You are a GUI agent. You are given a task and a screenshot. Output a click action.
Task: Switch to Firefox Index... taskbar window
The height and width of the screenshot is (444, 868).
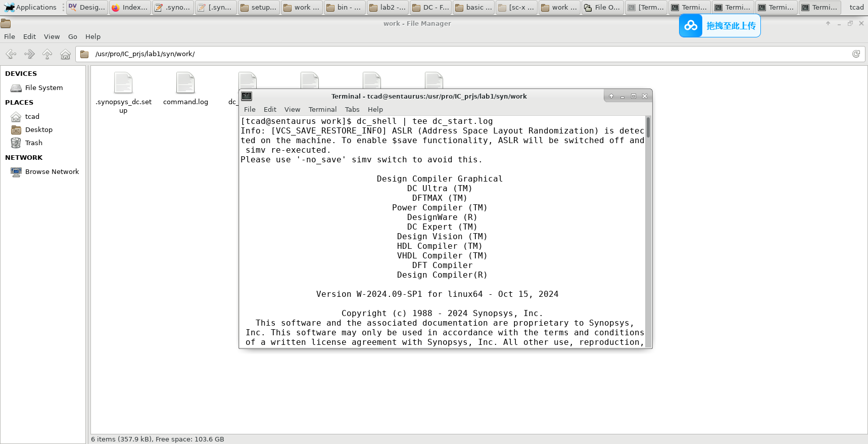130,7
